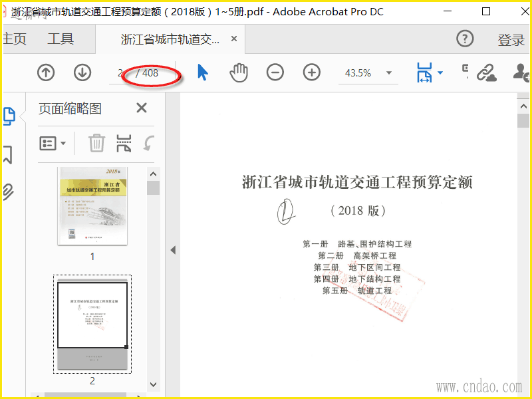Open the Help question mark icon
Screen dimensions: 532x399
coord(465,39)
